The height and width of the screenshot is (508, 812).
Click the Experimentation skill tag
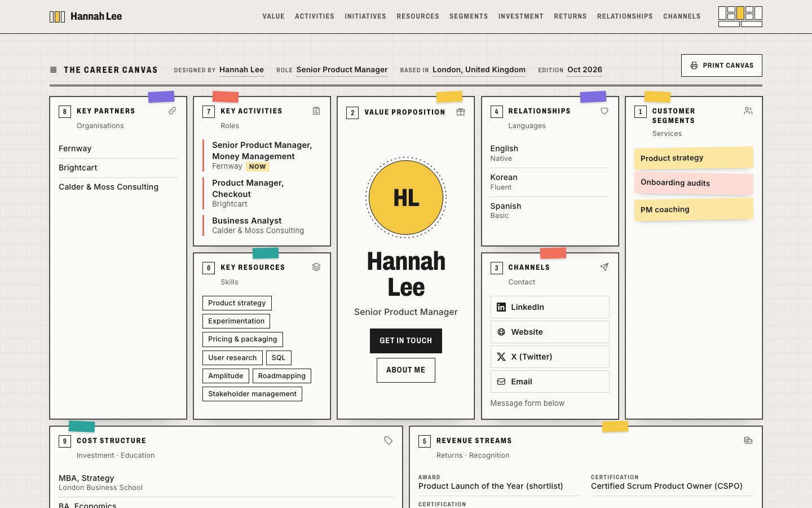(236, 321)
